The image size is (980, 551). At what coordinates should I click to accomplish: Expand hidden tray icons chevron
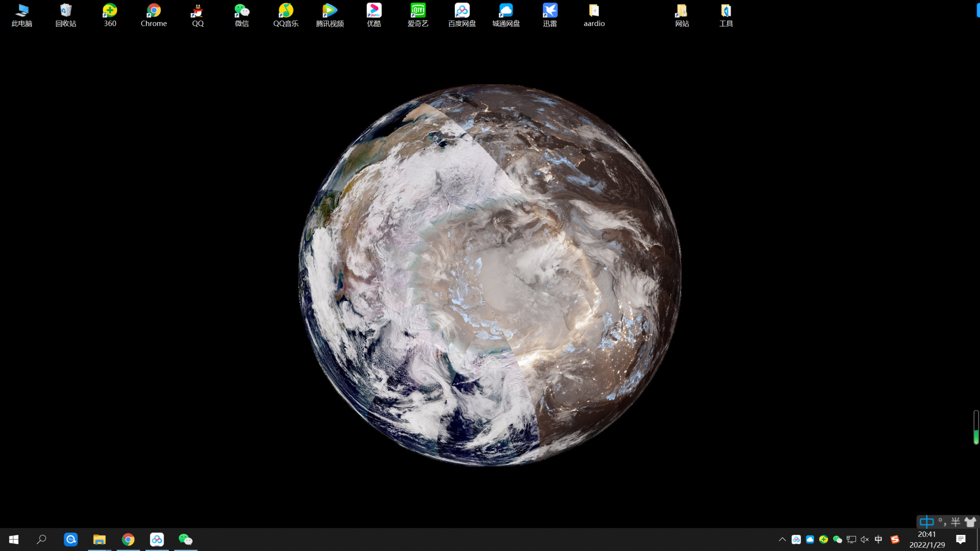[782, 539]
